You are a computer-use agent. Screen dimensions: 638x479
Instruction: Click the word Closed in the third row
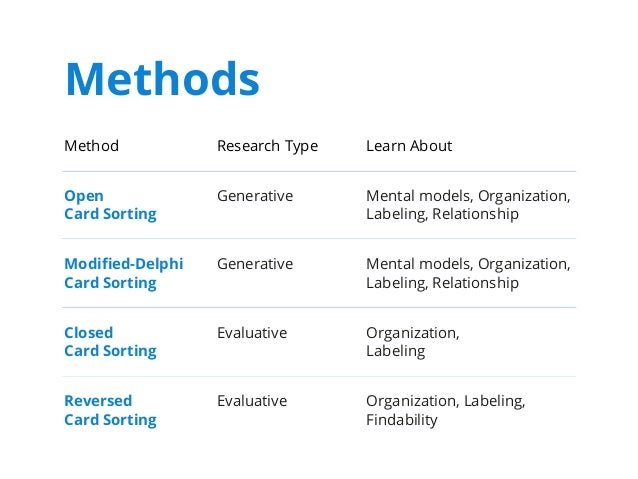88,333
